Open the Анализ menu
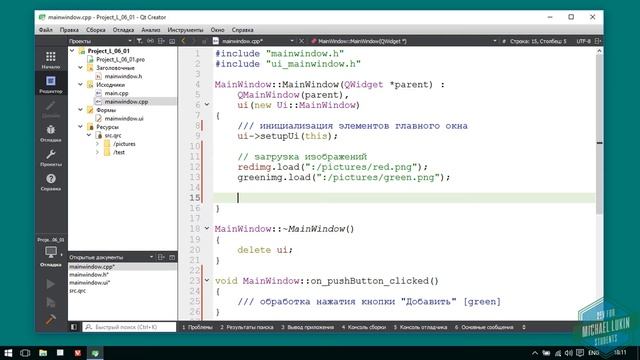Screen dimensions: 640x360 151,30
